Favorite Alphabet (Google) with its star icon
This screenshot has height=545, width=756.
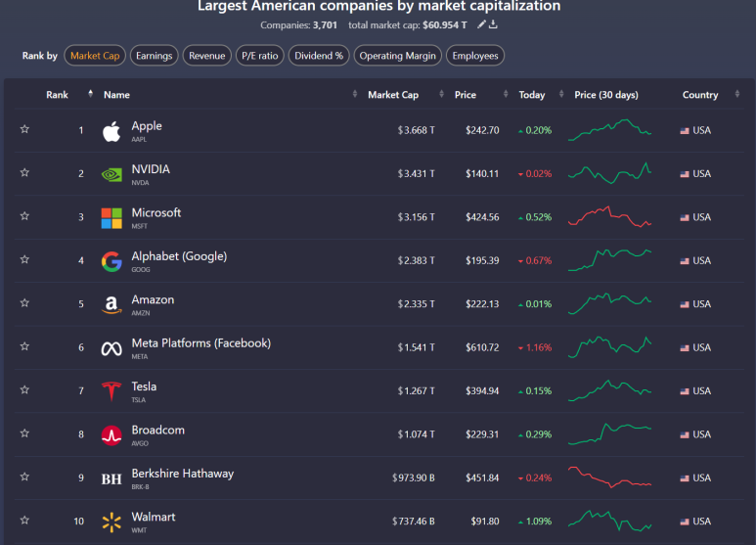tap(24, 259)
